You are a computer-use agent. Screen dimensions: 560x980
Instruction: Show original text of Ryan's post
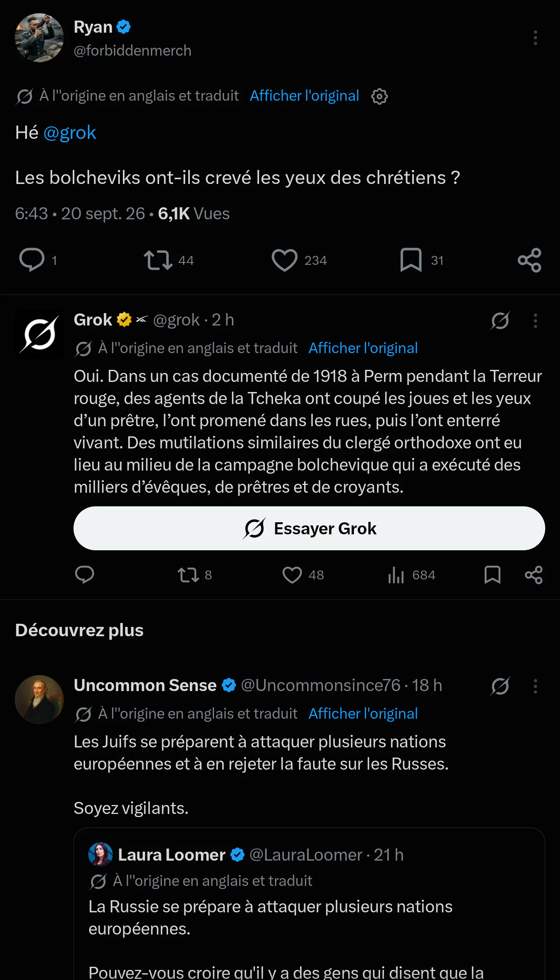click(304, 96)
